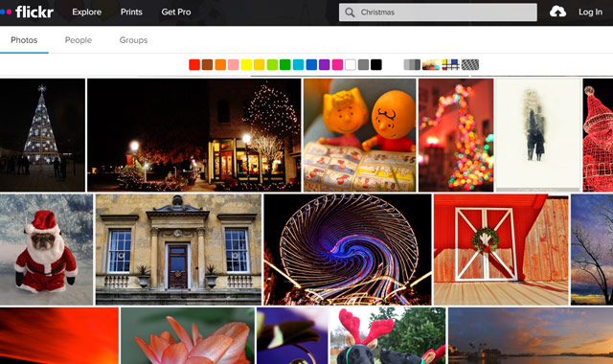Open the red barn door wreath photo
The width and height of the screenshot is (613, 364).
(501, 249)
